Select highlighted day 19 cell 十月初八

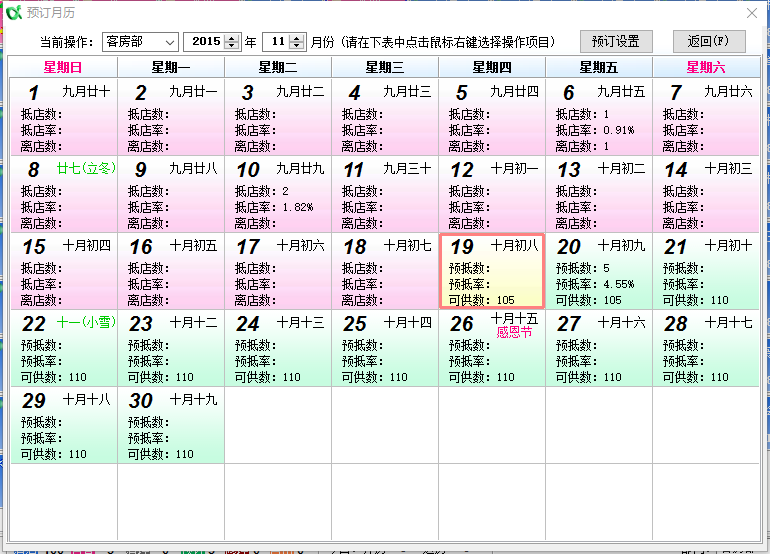click(492, 271)
